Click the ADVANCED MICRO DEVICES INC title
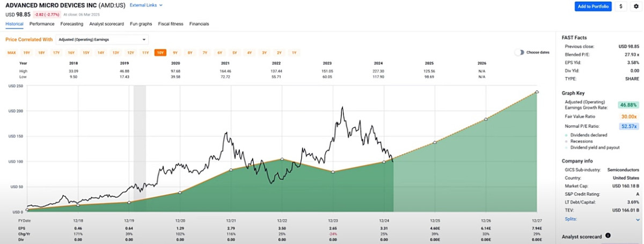644x244 pixels. click(51, 5)
